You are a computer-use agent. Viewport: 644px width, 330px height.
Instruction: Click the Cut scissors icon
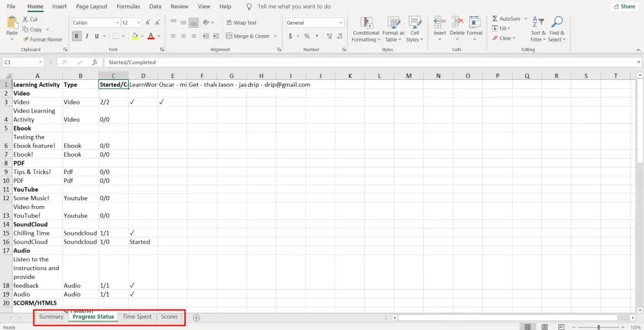pos(26,20)
